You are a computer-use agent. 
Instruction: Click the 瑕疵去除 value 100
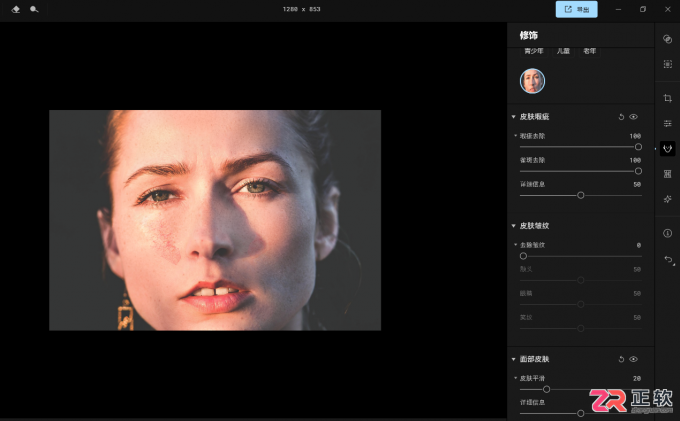click(635, 136)
